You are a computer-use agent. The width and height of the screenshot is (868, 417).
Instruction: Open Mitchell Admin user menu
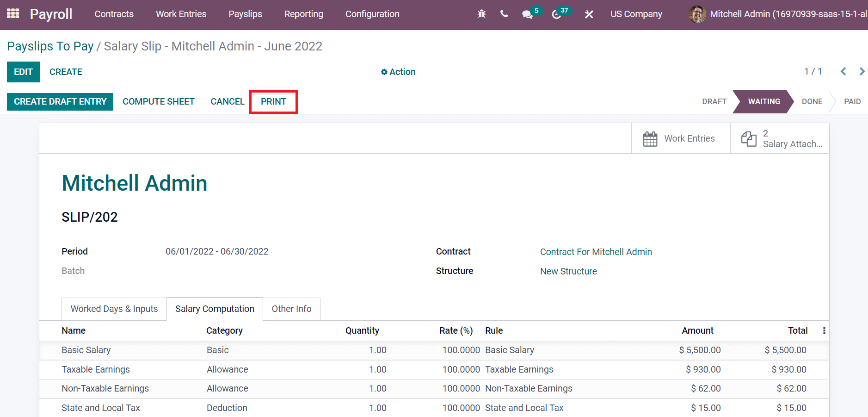[x=778, y=14]
